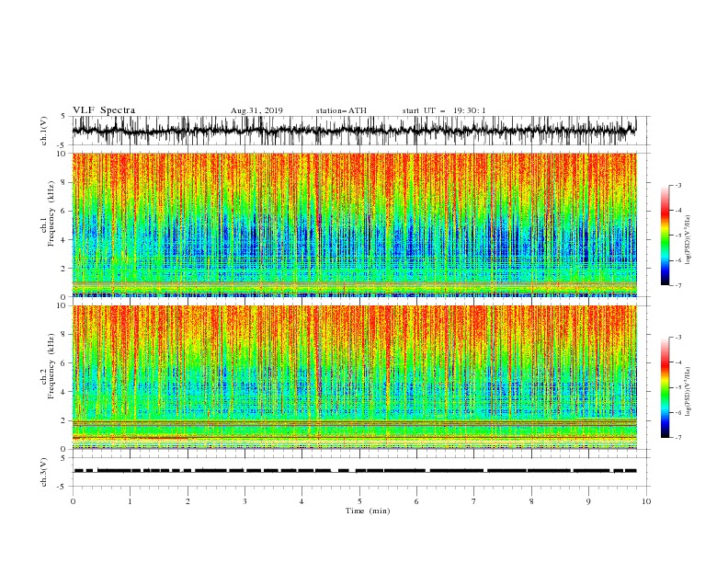Click time axis tick label "7"

(474, 501)
